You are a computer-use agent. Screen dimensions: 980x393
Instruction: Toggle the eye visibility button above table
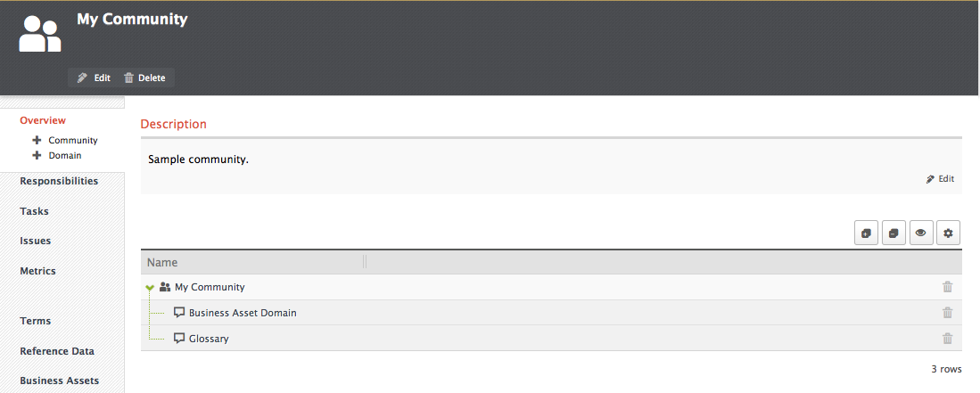[920, 233]
